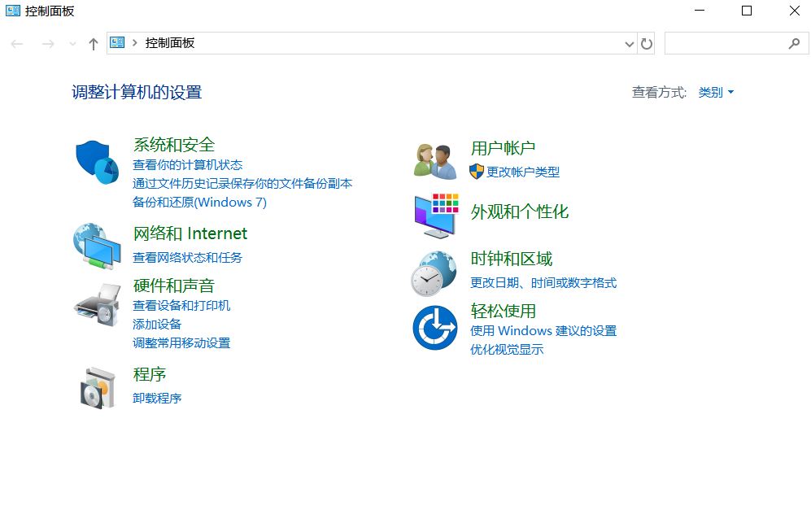
Task: Open recent locations dropdown arrow
Action: pos(72,44)
